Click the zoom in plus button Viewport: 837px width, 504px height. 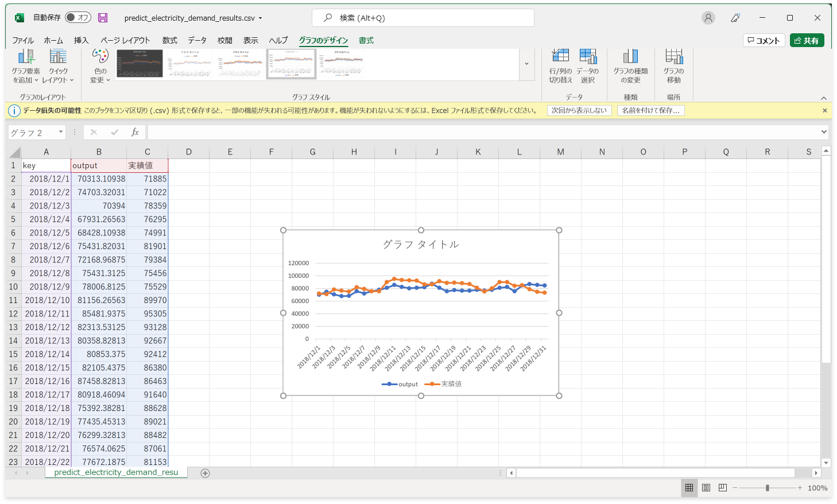click(800, 488)
